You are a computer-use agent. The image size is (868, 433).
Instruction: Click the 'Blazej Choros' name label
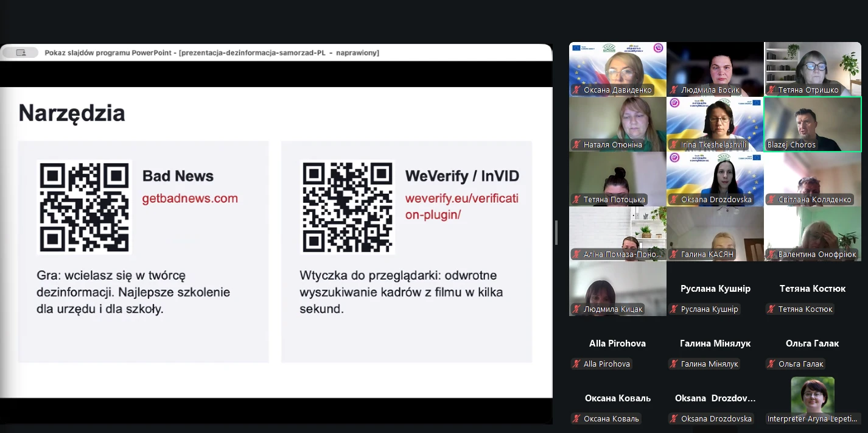click(x=791, y=145)
